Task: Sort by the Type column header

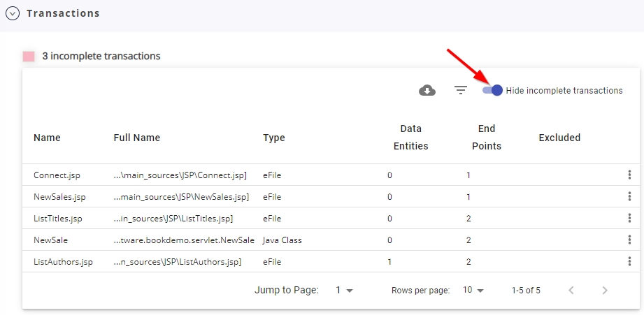Action: (274, 138)
